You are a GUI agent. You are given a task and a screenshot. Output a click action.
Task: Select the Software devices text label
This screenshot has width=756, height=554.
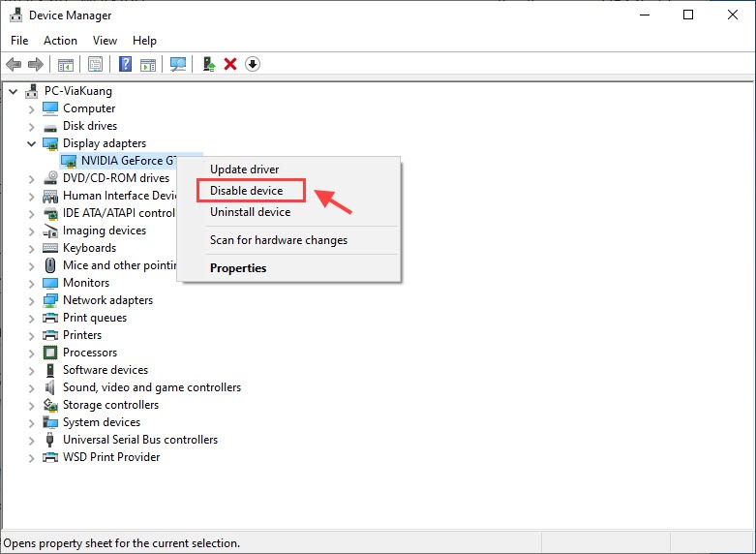(x=106, y=370)
